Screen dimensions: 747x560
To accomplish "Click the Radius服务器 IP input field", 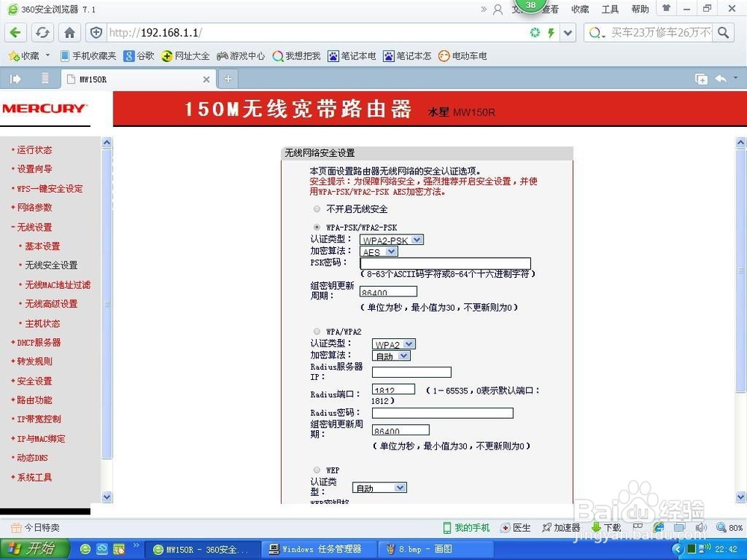I will 412,373.
